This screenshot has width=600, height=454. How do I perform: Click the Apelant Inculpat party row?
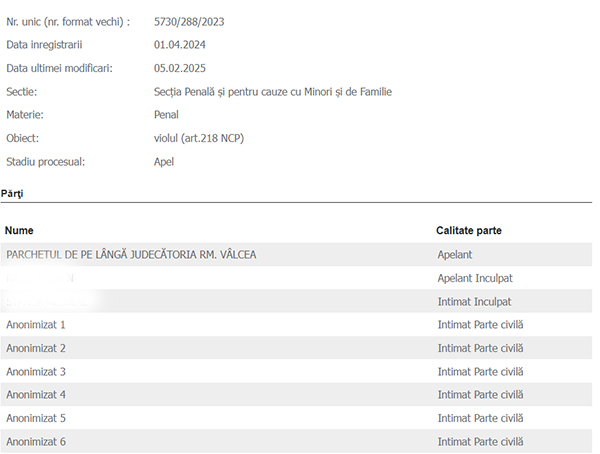pos(296,278)
